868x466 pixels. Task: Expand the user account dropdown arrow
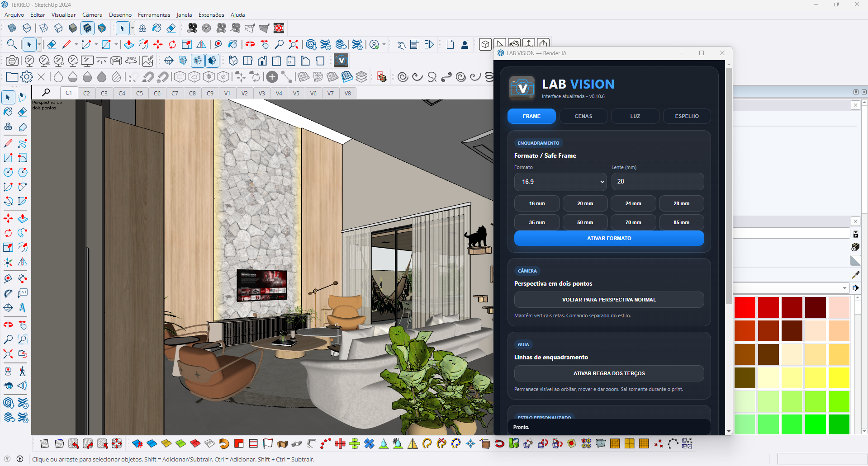click(x=384, y=44)
